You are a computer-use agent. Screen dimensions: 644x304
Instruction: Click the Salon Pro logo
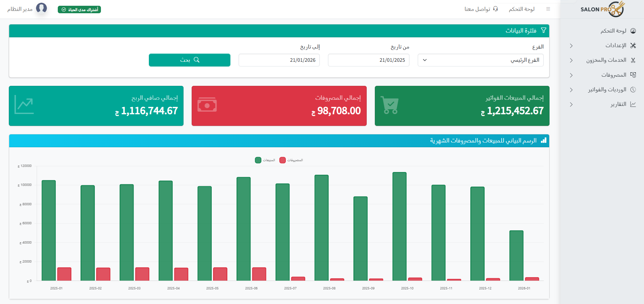pos(602,9)
